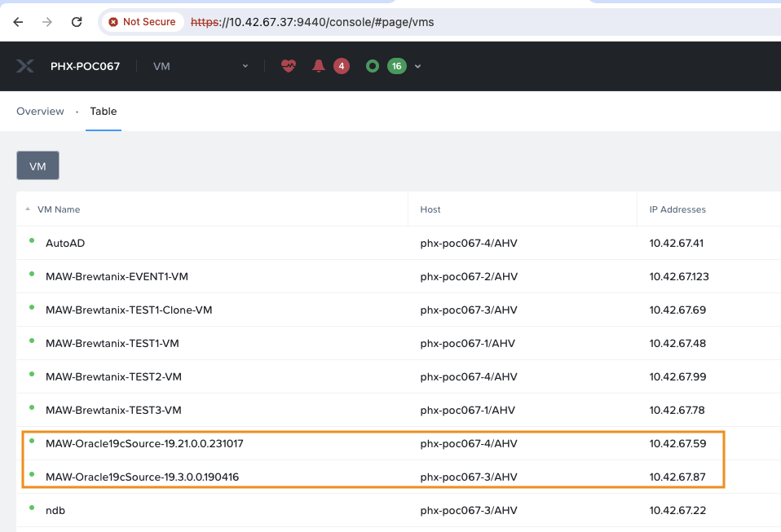Open cluster name PHX-POC067

(x=85, y=66)
